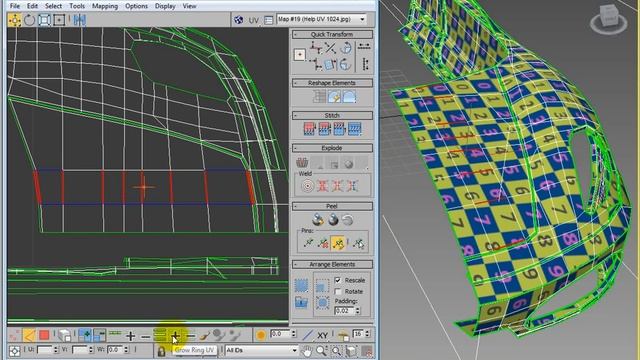This screenshot has width=640, height=360.
Task: Toggle the Ring UV selection button
Action: pyautogui.click(x=160, y=336)
